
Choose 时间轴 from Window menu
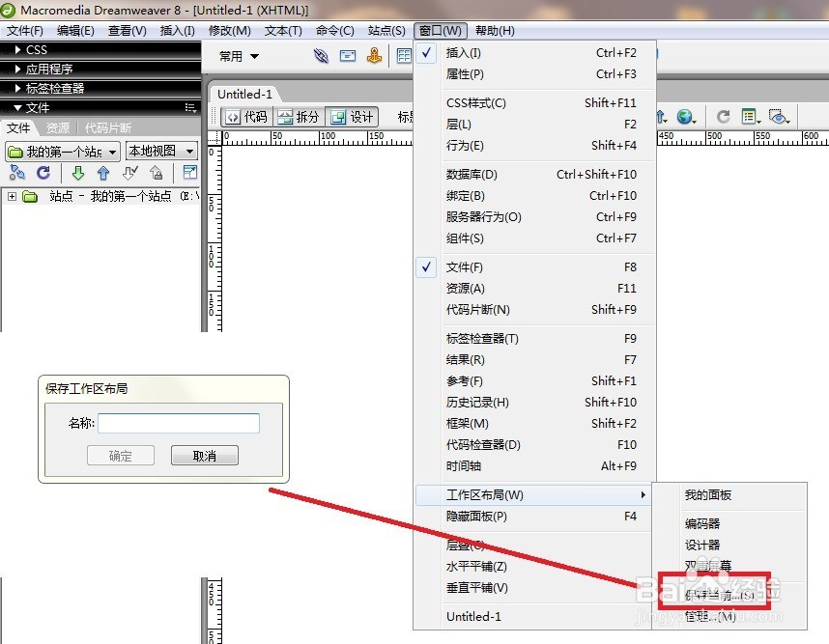(535, 466)
